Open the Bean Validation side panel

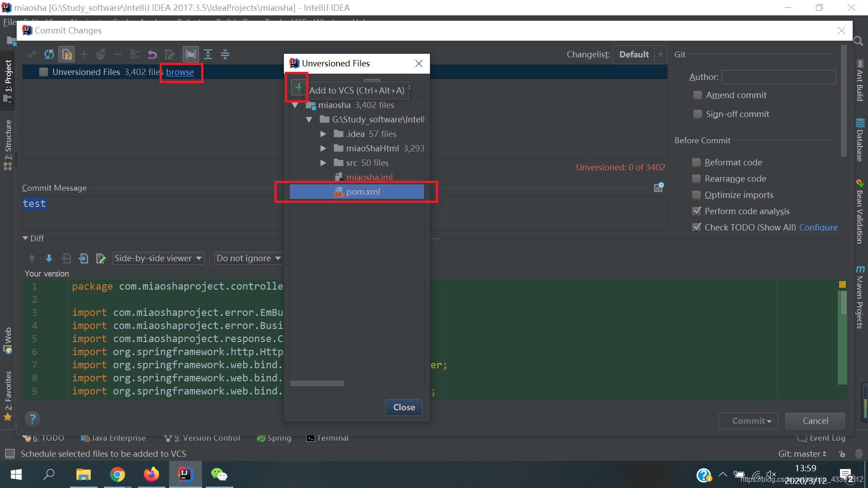coord(860,211)
